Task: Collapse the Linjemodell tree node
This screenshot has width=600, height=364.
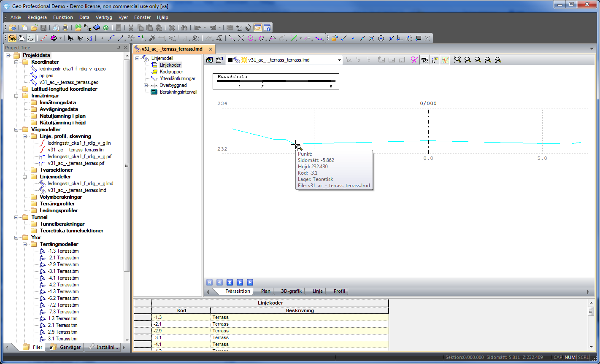Action: (x=138, y=58)
